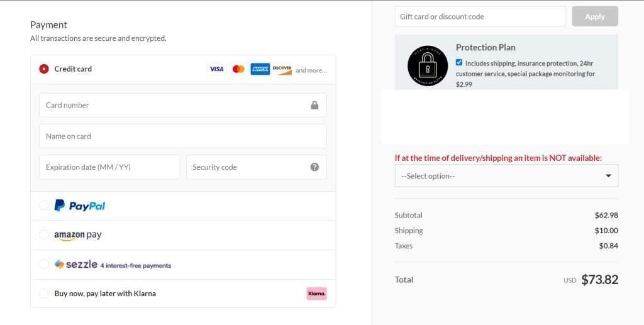Choose the sezzle payment radio button
Image resolution: width=644 pixels, height=325 pixels.
point(44,264)
